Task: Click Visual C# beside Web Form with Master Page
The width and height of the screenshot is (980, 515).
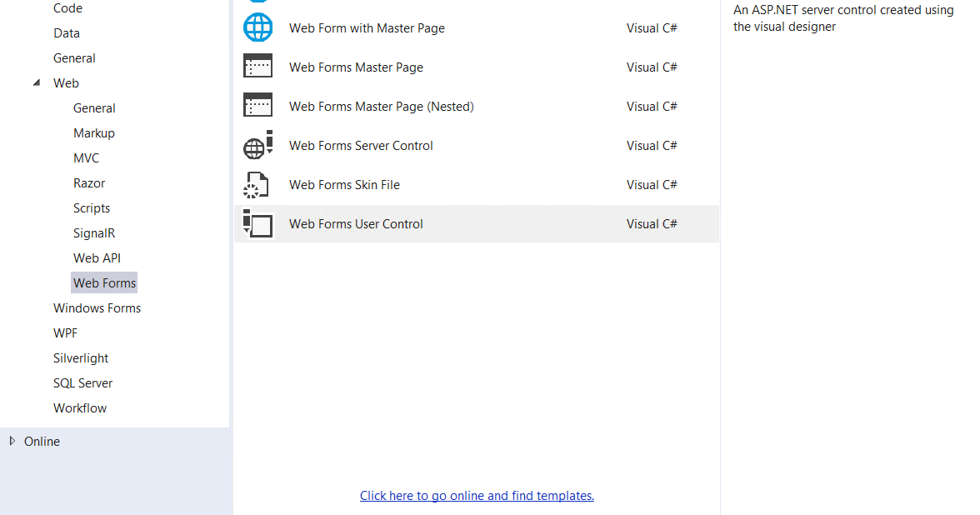Action: click(652, 28)
